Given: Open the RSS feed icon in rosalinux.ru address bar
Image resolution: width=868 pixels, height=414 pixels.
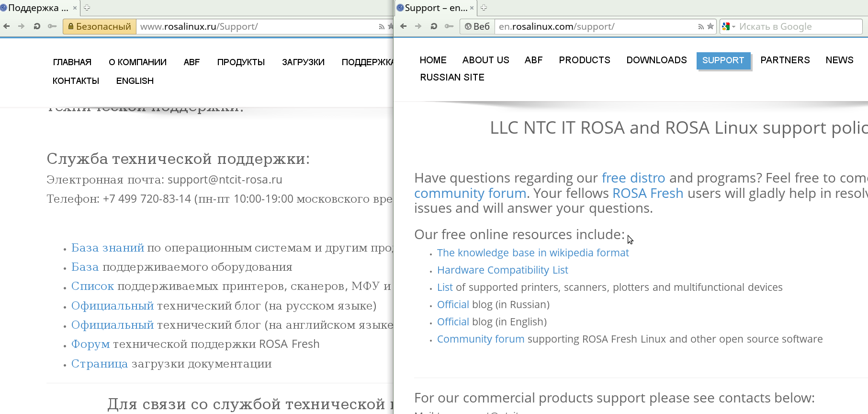Looking at the screenshot, I should [382, 27].
